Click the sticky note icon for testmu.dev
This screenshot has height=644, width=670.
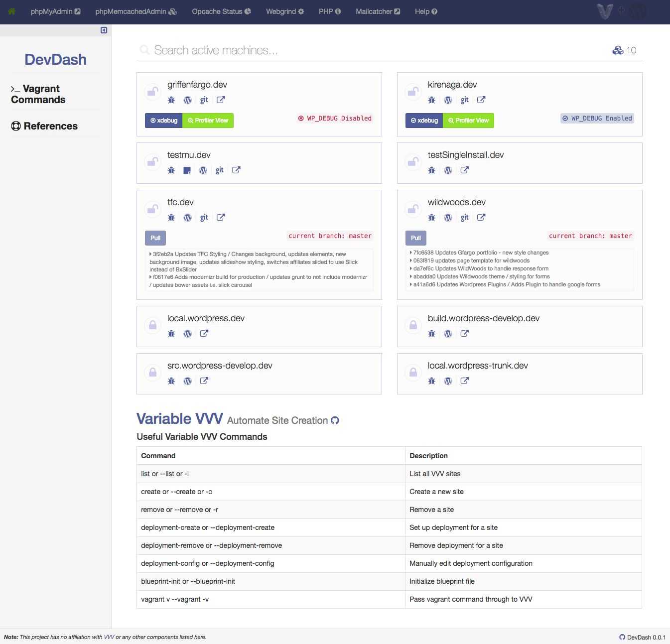click(x=187, y=170)
